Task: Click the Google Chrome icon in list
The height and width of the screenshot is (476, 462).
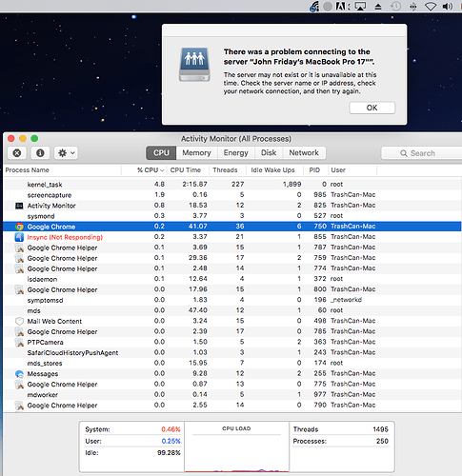Action: [x=19, y=227]
